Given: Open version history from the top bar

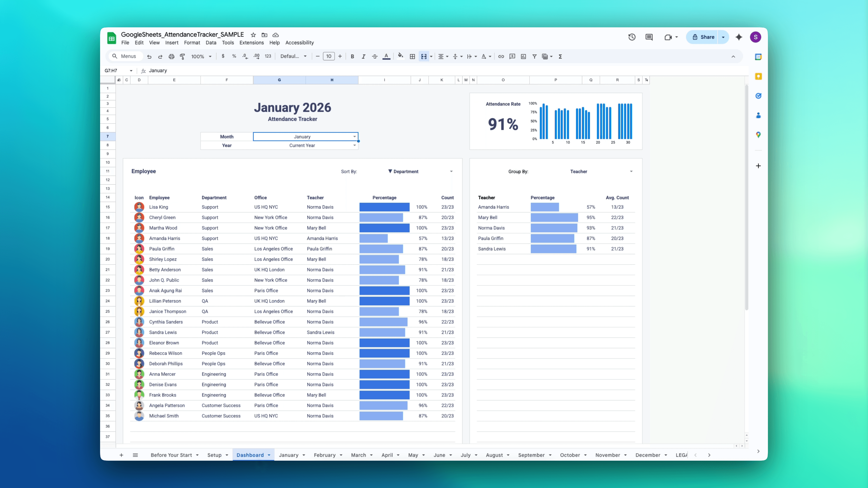Looking at the screenshot, I should tap(632, 37).
